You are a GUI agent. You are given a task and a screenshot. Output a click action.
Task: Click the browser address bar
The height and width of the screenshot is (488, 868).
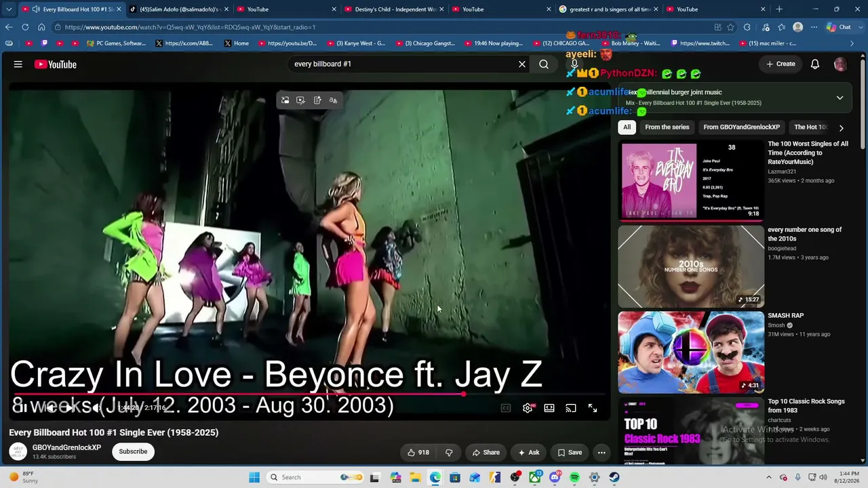click(380, 27)
